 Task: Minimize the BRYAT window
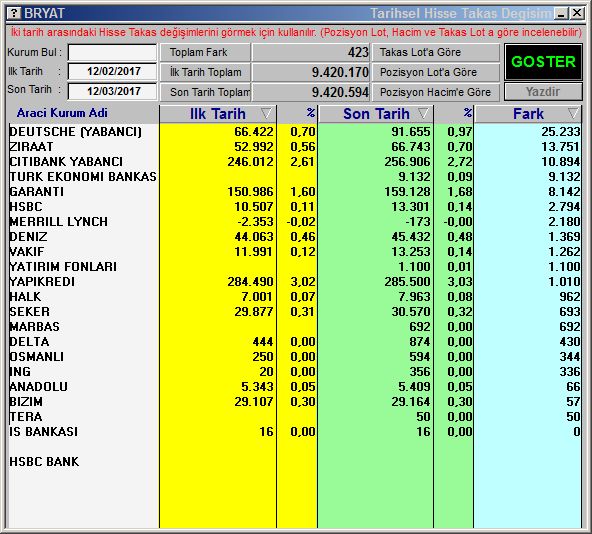click(561, 14)
